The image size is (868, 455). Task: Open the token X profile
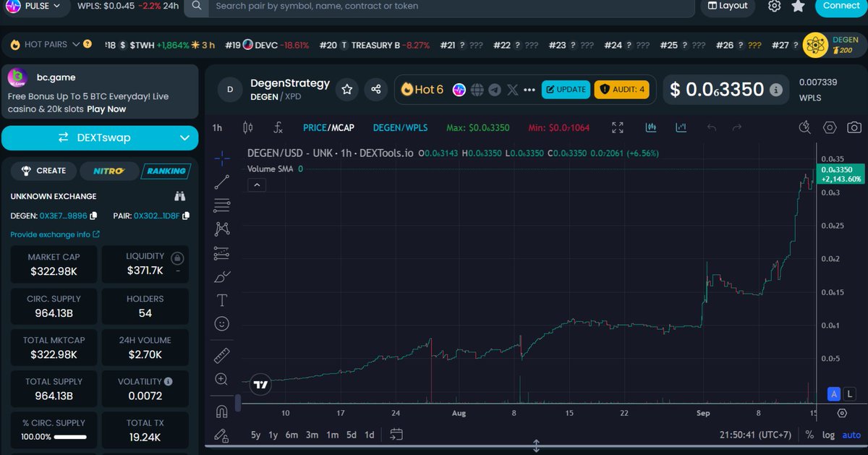pos(513,90)
